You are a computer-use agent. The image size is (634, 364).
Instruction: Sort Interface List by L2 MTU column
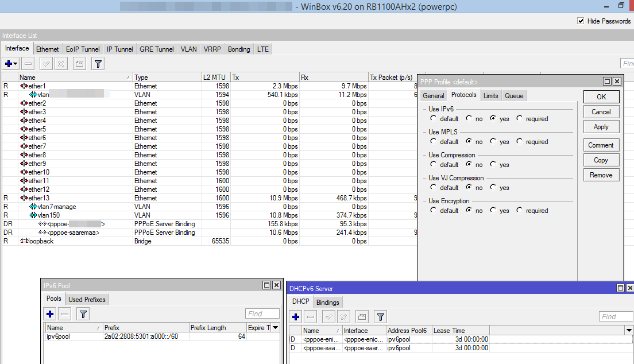tap(216, 78)
